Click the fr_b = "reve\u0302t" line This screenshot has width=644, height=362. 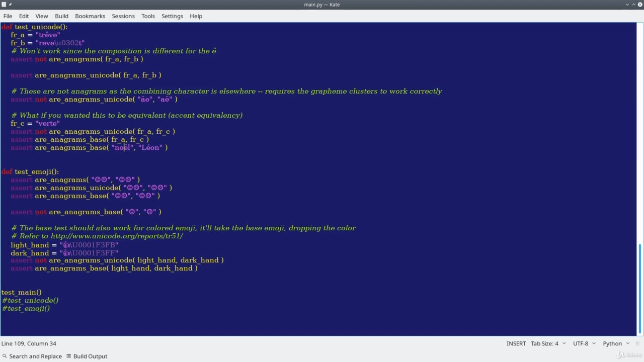tap(47, 43)
